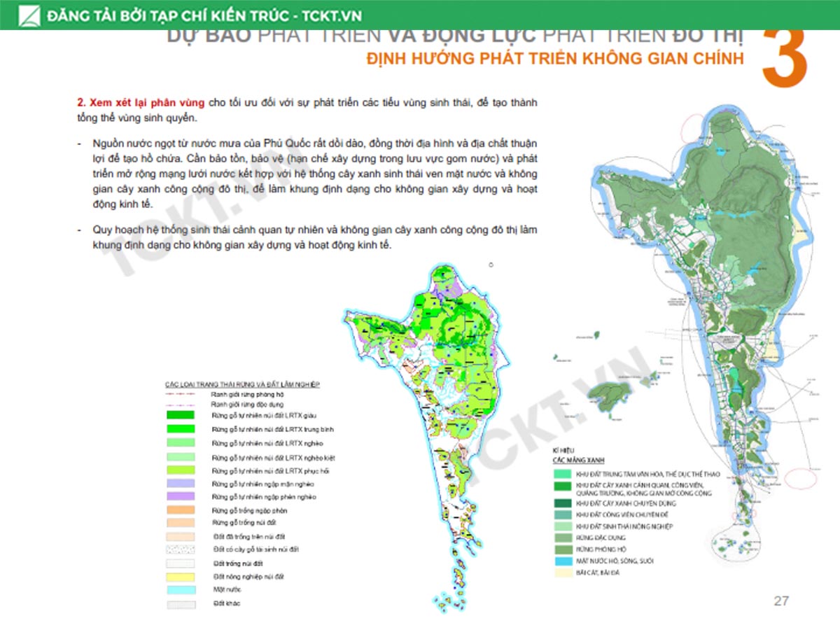
Task: Click the TCKT logo in the green banner
Action: tap(29, 15)
